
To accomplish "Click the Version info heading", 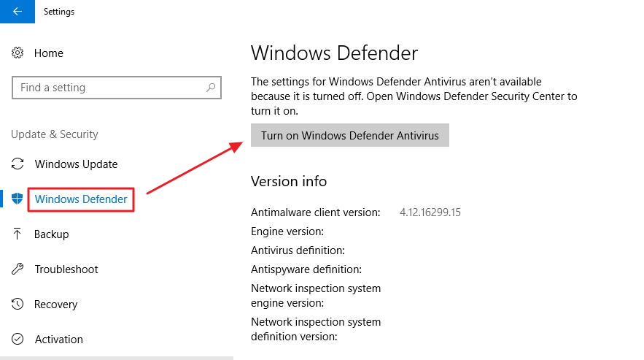I will 289,181.
